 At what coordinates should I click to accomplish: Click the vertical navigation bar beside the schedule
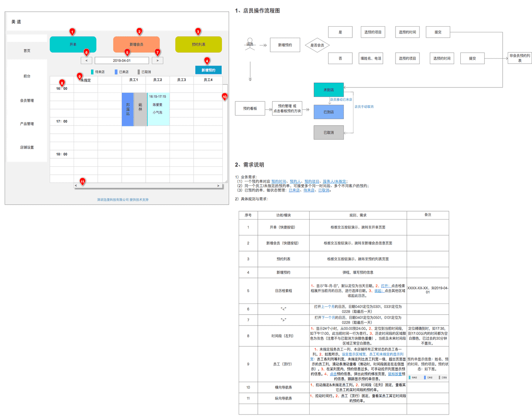(225, 133)
